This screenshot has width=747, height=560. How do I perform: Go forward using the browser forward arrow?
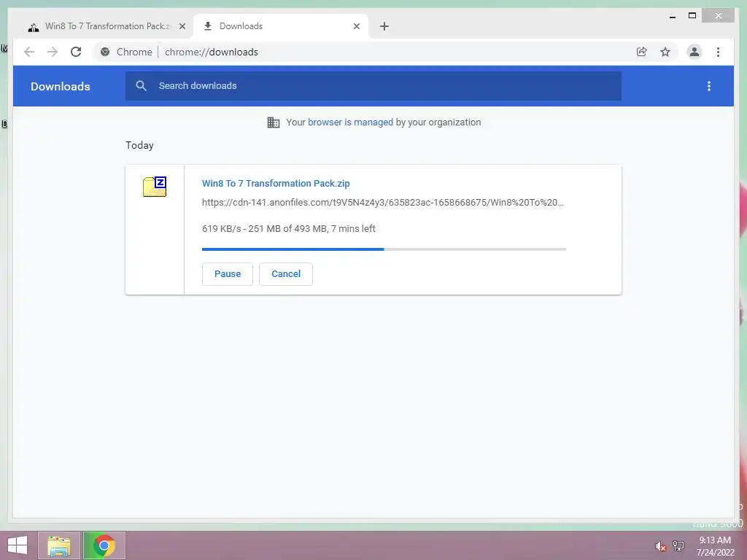coord(53,52)
